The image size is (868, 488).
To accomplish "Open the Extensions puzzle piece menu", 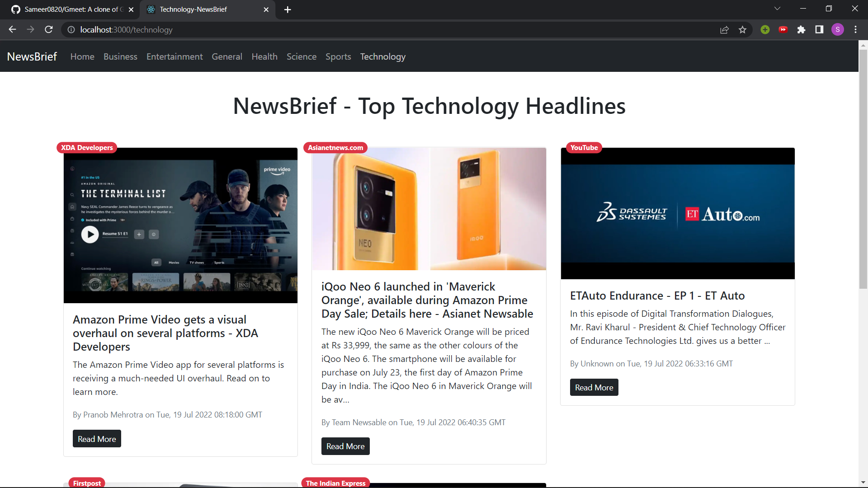I will [801, 30].
